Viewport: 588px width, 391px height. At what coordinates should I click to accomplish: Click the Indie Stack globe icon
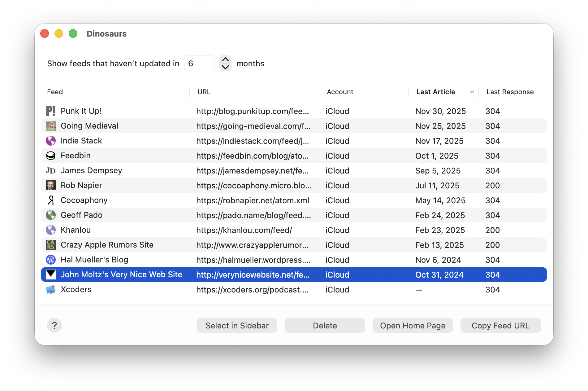51,141
